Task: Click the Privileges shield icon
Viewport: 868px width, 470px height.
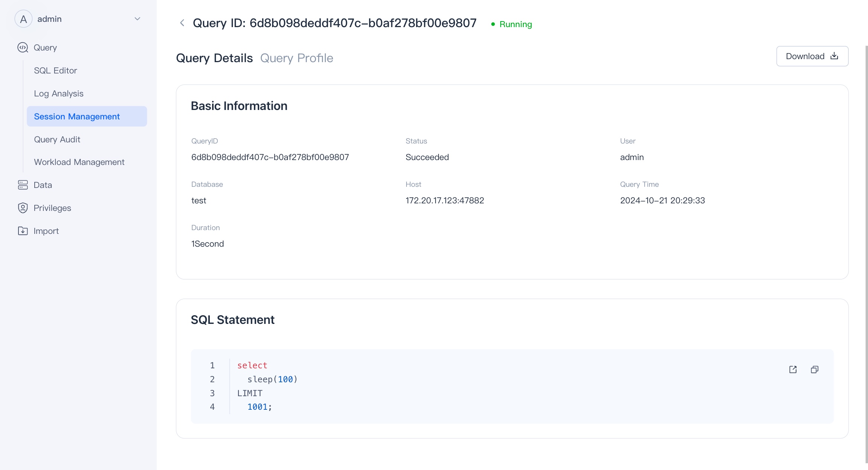Action: tap(23, 208)
